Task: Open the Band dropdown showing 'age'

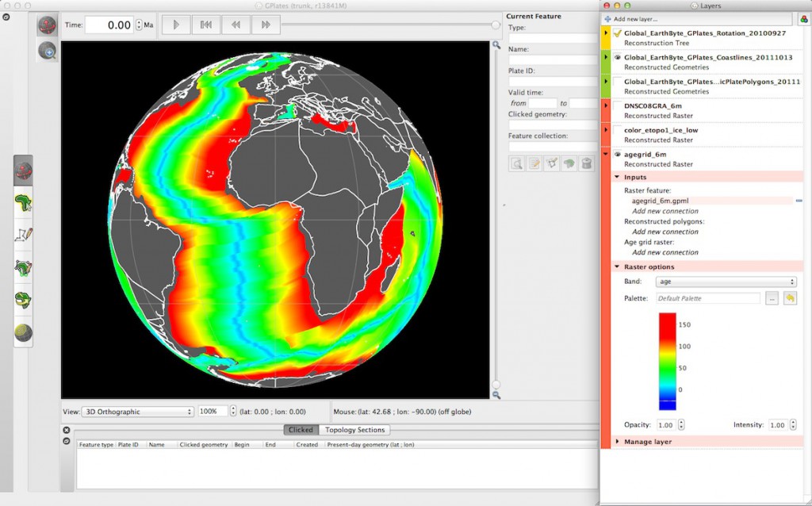Action: 725,282
